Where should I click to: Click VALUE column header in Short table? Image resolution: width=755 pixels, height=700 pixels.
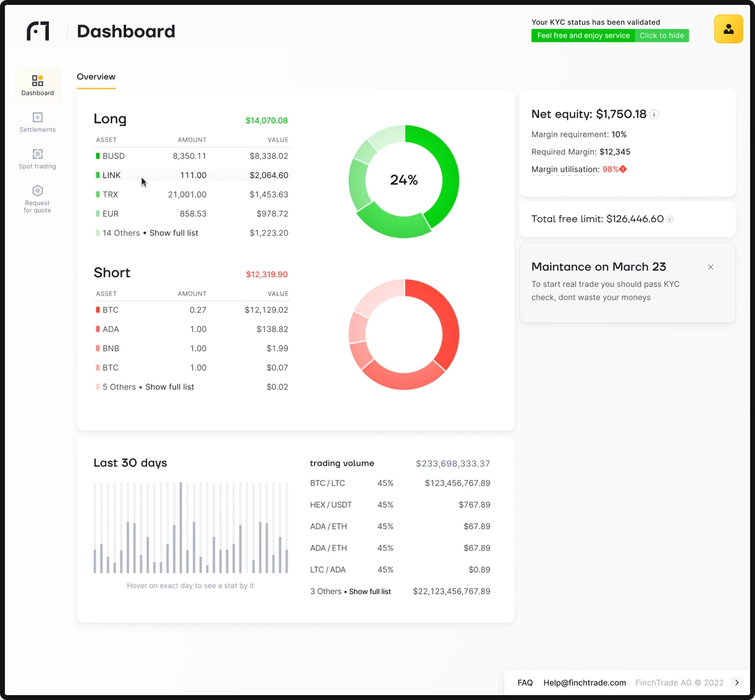point(278,294)
